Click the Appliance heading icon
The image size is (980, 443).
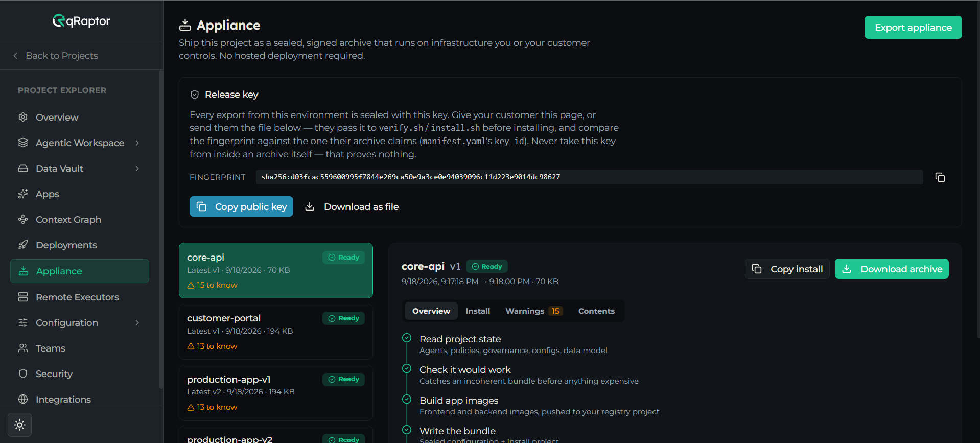[185, 25]
